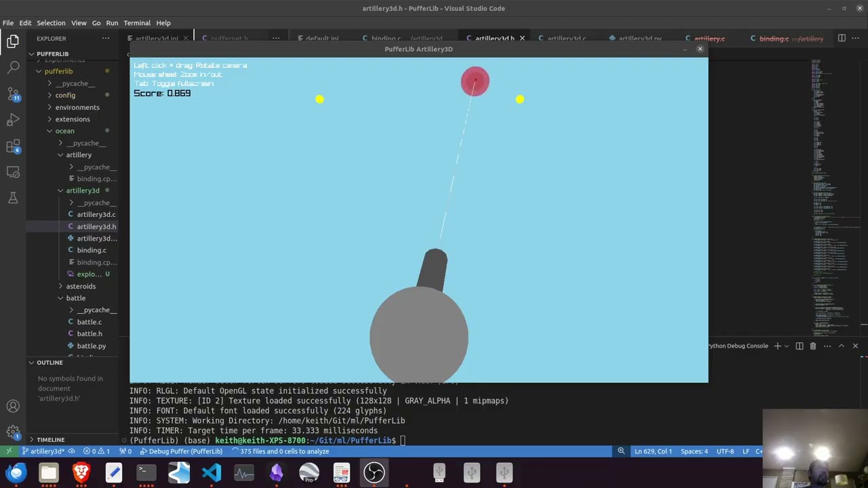This screenshot has width=868, height=488.
Task: Open the terminal app in taskbar
Action: 146,472
